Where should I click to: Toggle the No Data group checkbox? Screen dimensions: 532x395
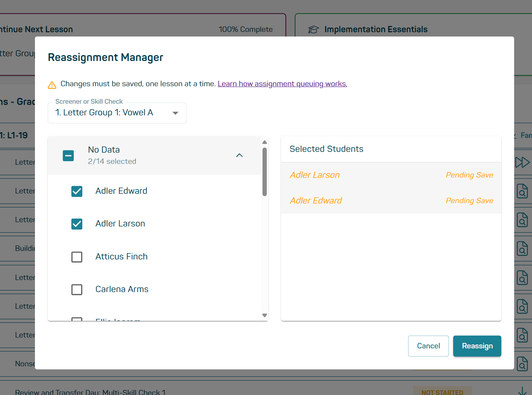coord(68,156)
